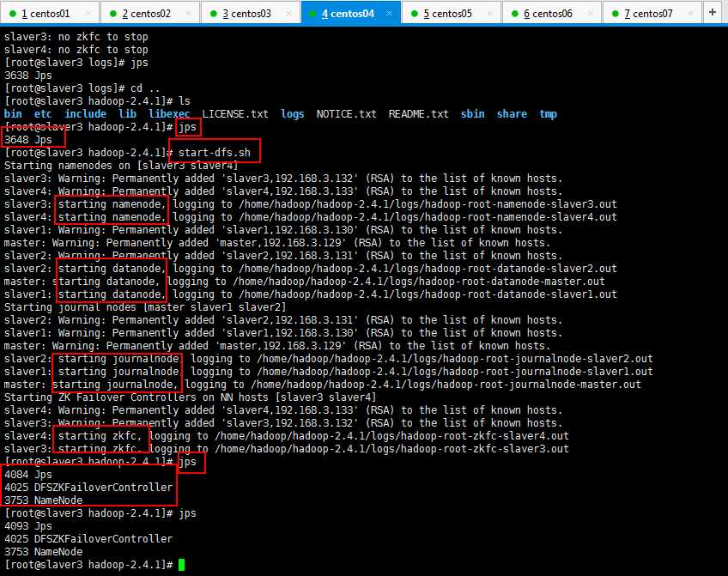Click the 'sbin' directory name
The image size is (728, 576).
coord(472,114)
